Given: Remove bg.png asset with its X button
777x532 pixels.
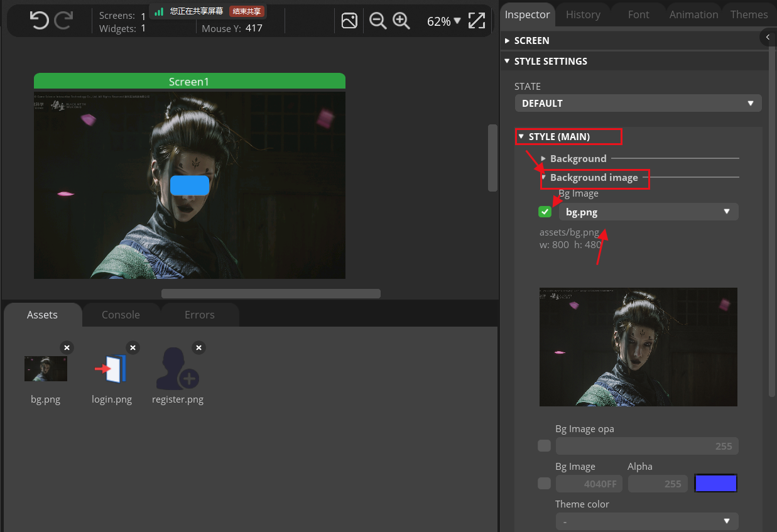Looking at the screenshot, I should click(x=67, y=347).
